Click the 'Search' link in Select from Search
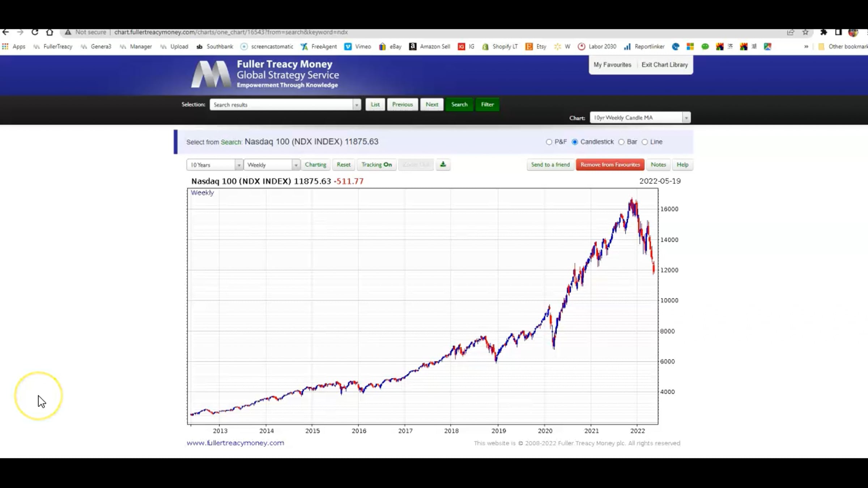This screenshot has height=488, width=868. tap(231, 142)
